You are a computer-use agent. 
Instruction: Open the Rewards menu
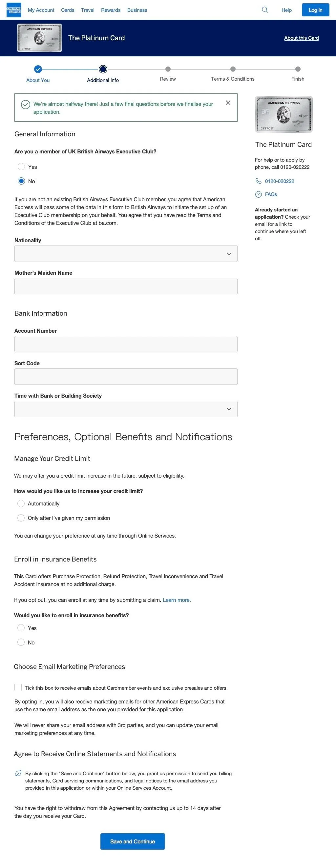point(111,10)
